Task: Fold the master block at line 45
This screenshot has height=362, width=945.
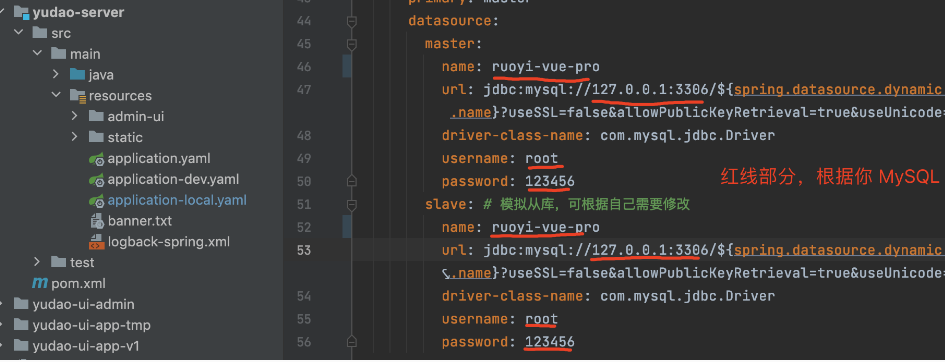Action: (352, 44)
